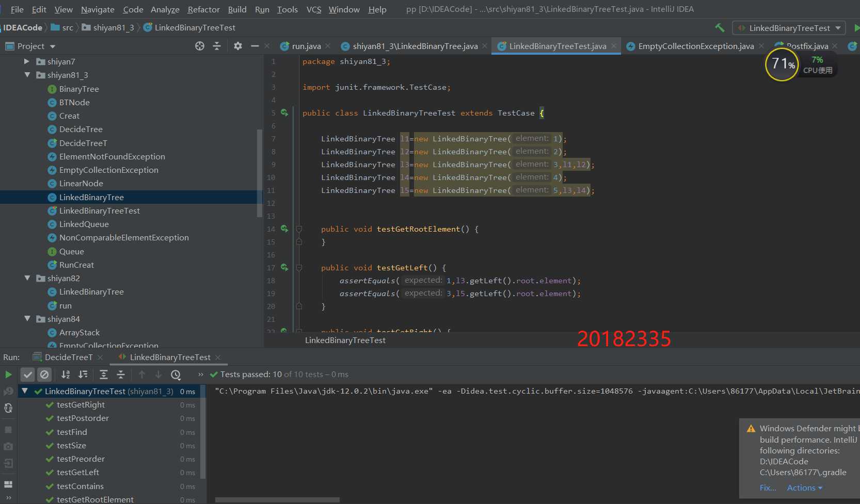Image resolution: width=860 pixels, height=504 pixels.
Task: Click Sort Alphabetically icon in test toolbar
Action: tap(66, 375)
